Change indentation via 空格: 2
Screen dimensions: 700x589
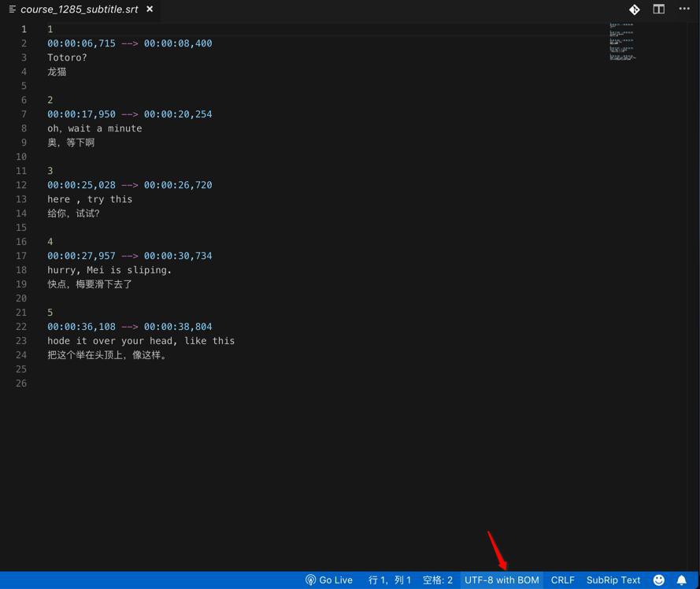[x=438, y=580]
